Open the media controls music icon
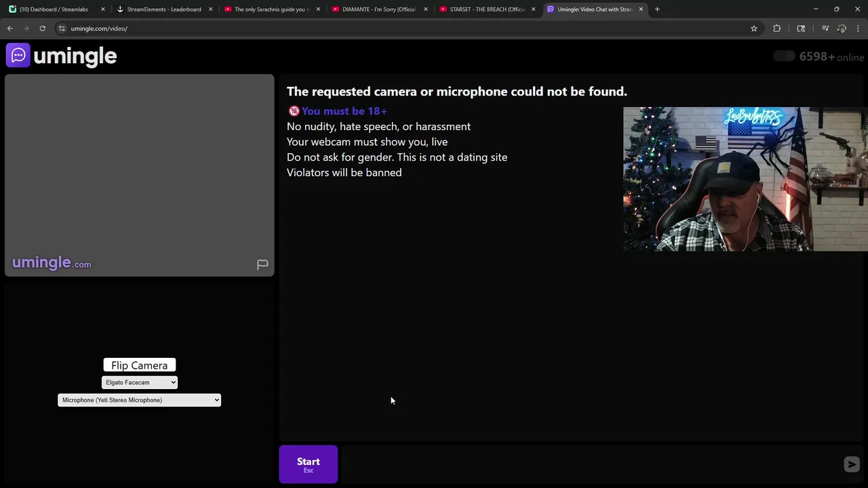The width and height of the screenshot is (868, 488). (825, 28)
